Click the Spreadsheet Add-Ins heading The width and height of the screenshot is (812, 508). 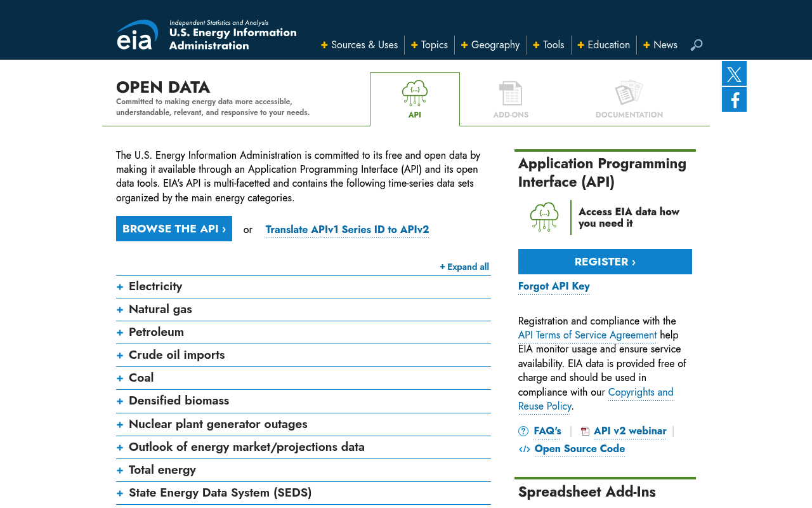587,492
